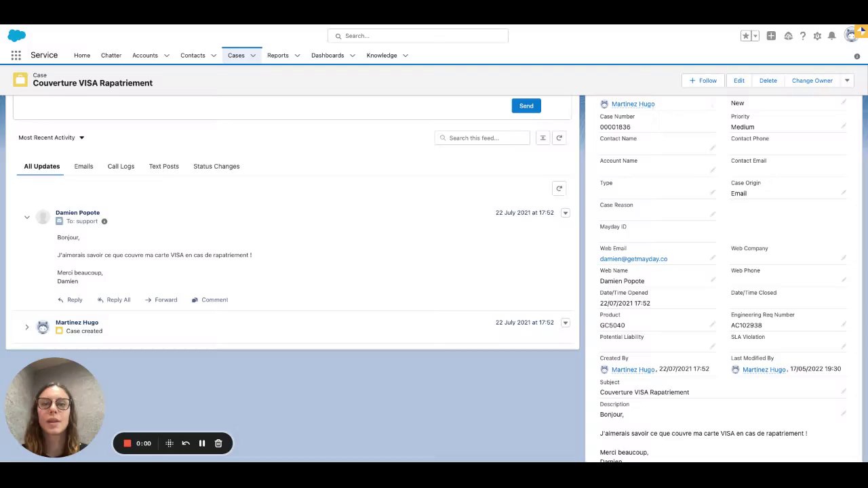Image resolution: width=868 pixels, height=488 pixels.
Task: Go to the Home tab
Action: (82, 56)
